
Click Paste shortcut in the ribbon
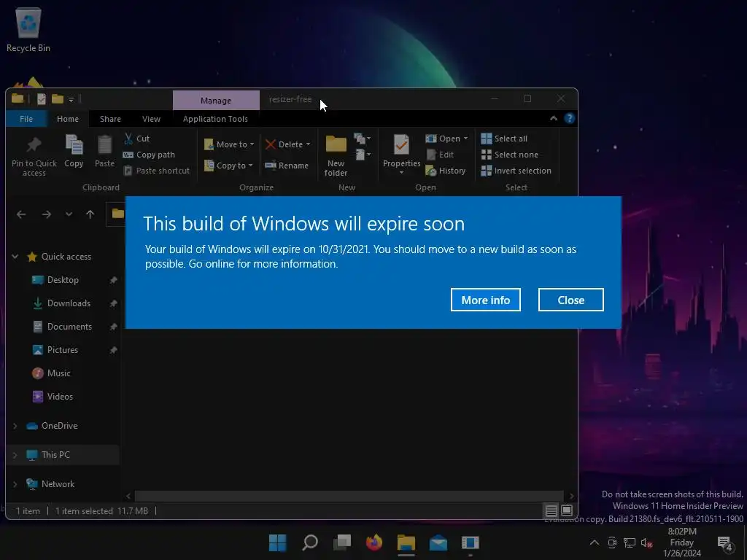coord(156,171)
